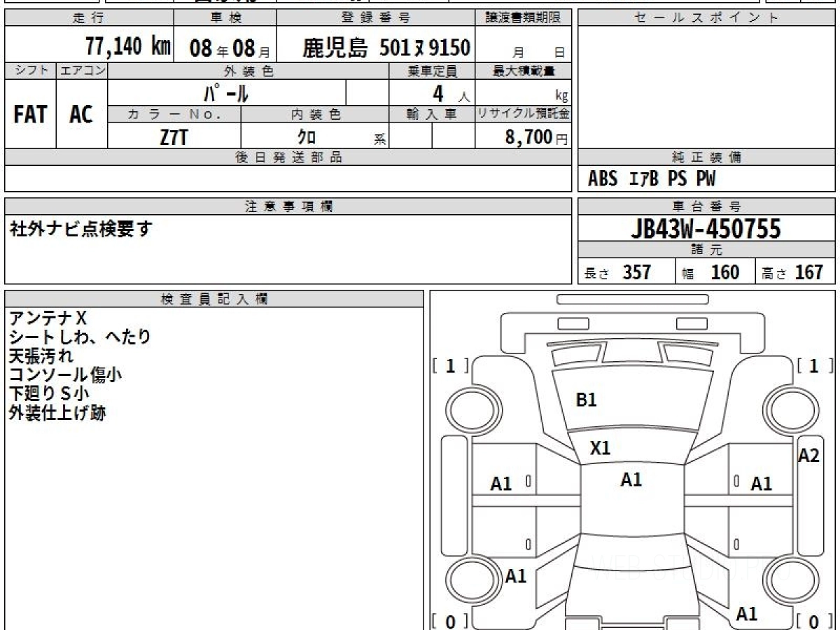Select the 4人 seating capacity value
Viewport: 840px width, 630px height.
[451, 94]
